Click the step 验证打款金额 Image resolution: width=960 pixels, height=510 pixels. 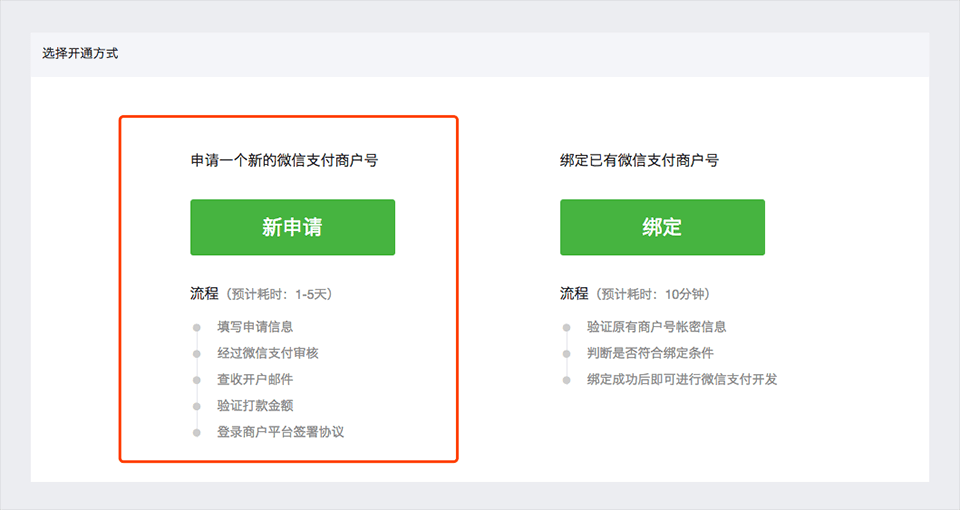(x=255, y=406)
